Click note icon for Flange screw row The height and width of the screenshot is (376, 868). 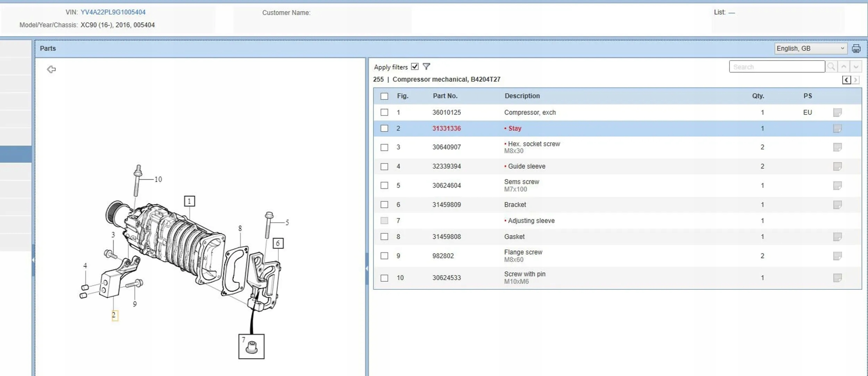coord(837,256)
